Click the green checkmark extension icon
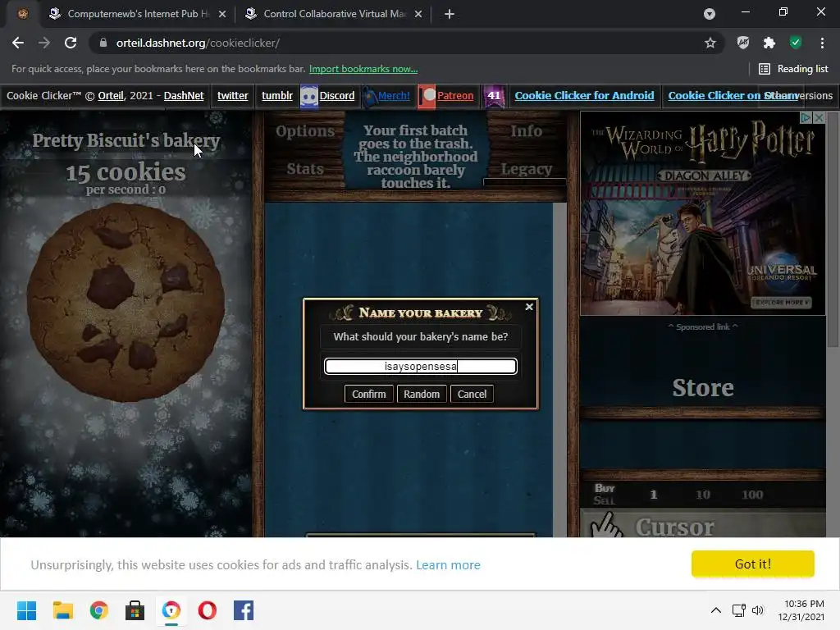 [x=796, y=43]
